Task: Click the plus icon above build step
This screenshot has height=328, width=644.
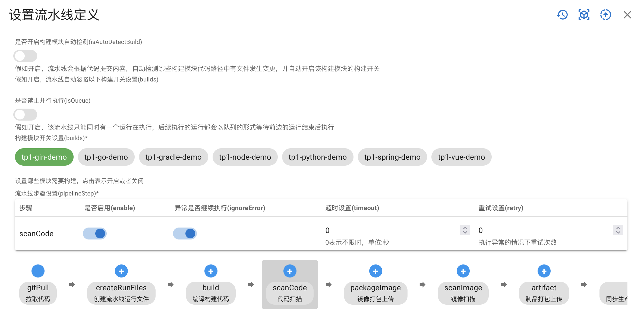Action: [x=211, y=271]
